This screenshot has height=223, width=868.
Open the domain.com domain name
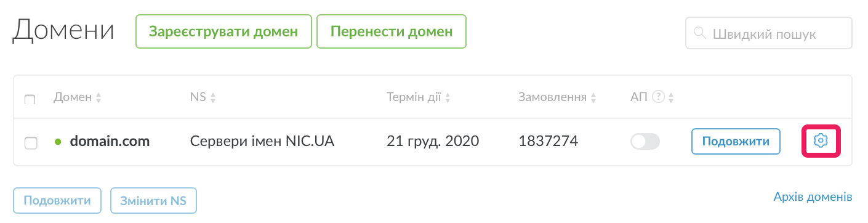(110, 141)
